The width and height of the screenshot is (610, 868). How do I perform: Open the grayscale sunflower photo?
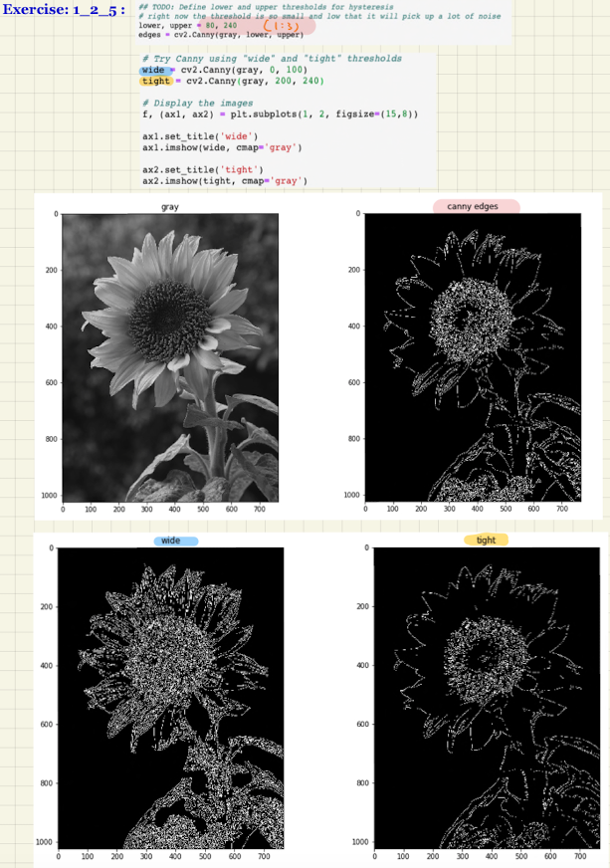pyautogui.click(x=170, y=357)
